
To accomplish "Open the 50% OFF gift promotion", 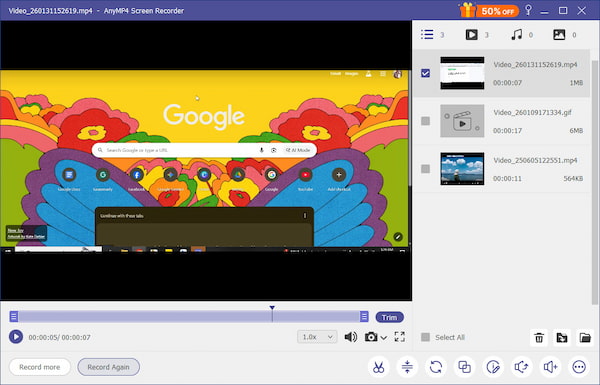I will [x=489, y=10].
